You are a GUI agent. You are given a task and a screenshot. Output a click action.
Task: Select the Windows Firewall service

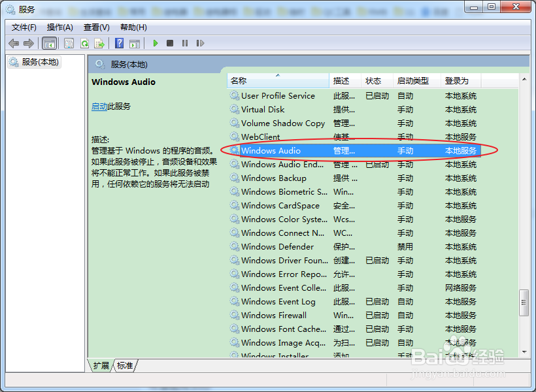(354, 315)
